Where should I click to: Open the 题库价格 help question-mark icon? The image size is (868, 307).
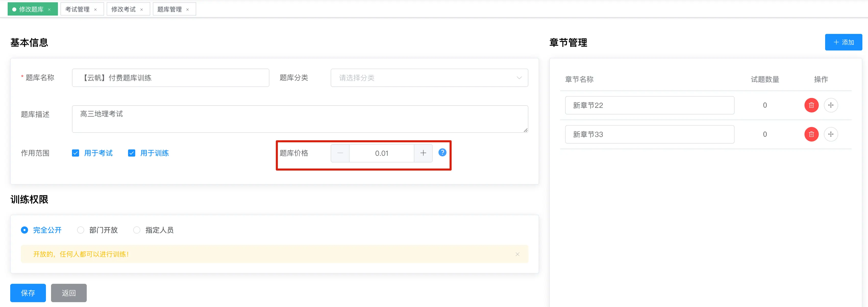pos(442,152)
